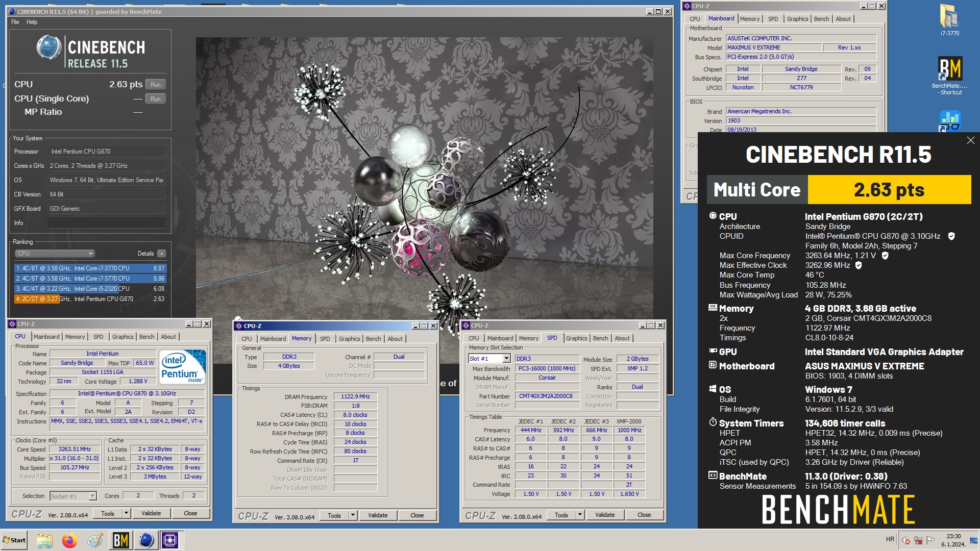Click the verified shield beside CPUID in BenchMate
Screen dimensions: 980x551
[951, 236]
